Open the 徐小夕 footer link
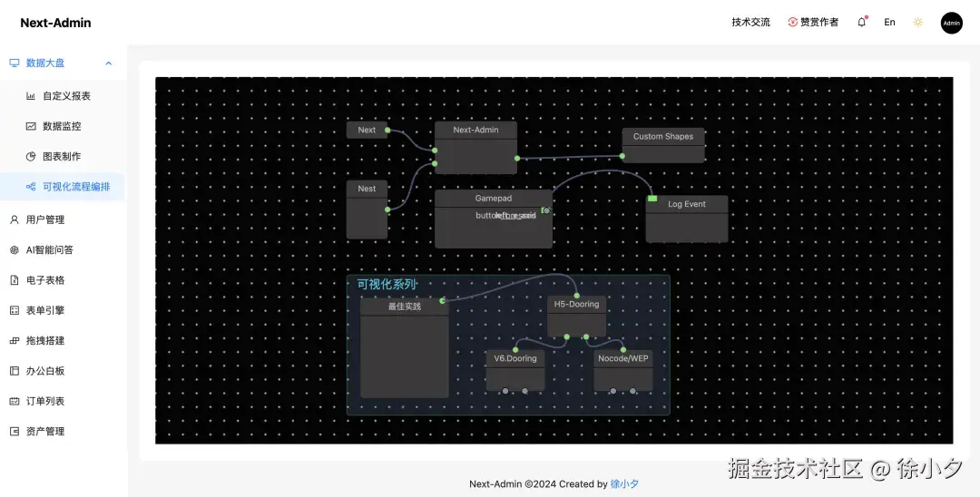This screenshot has height=497, width=980. pos(624,484)
